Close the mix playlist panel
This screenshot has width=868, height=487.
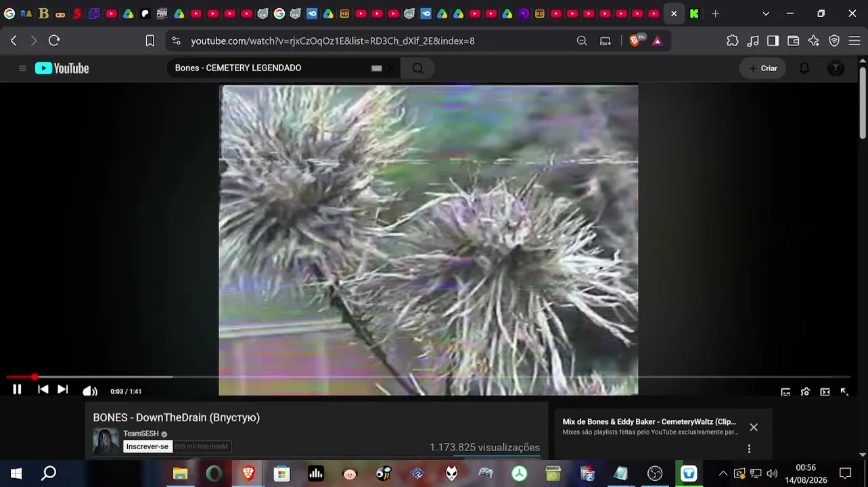tap(754, 427)
